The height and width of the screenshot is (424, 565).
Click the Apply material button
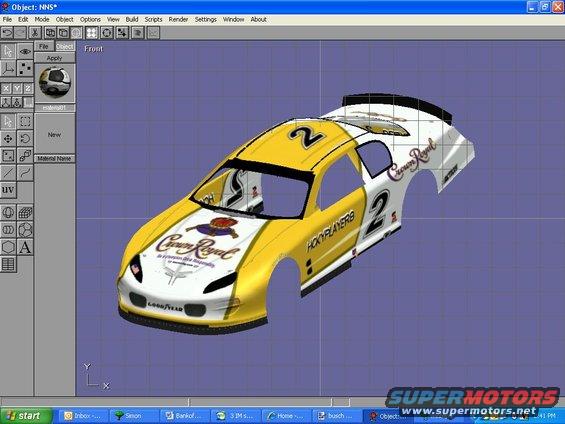tap(54, 58)
